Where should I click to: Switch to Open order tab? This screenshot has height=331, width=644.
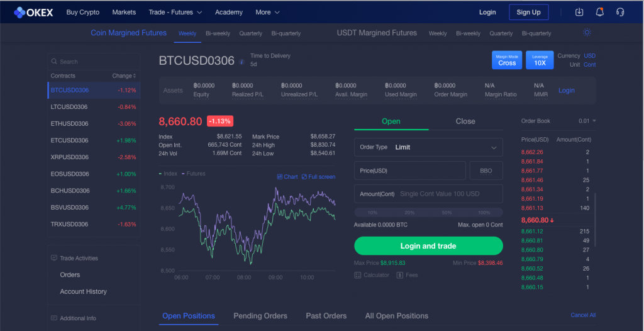(x=391, y=121)
